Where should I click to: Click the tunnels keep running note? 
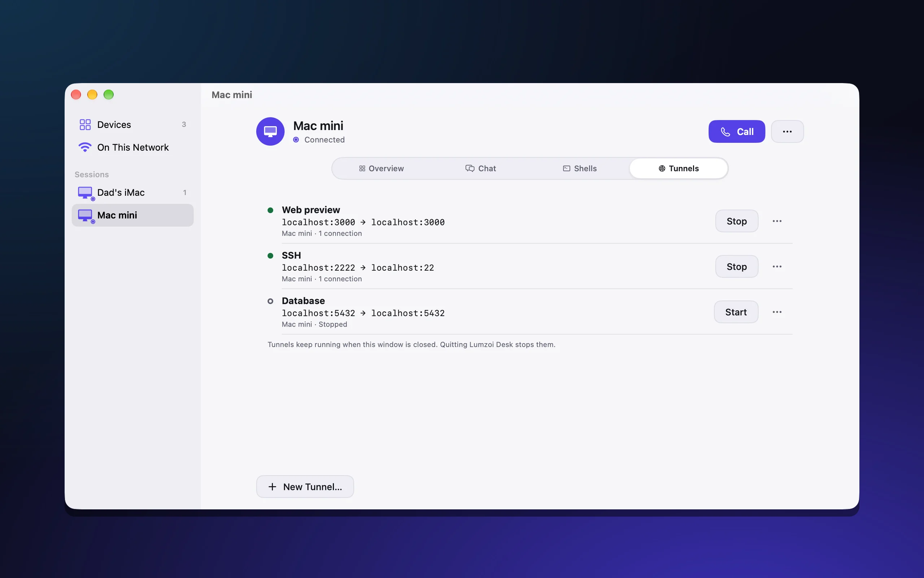(411, 344)
